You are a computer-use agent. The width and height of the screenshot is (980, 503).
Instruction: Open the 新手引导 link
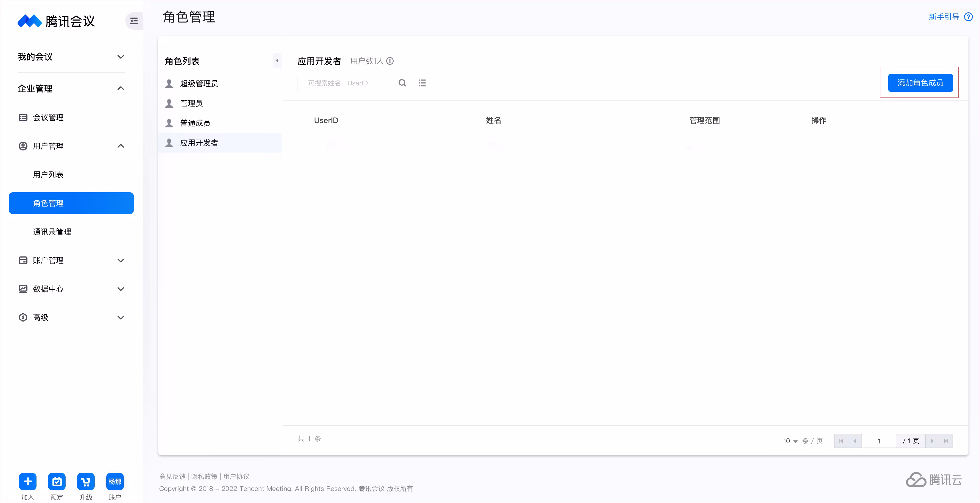point(944,17)
